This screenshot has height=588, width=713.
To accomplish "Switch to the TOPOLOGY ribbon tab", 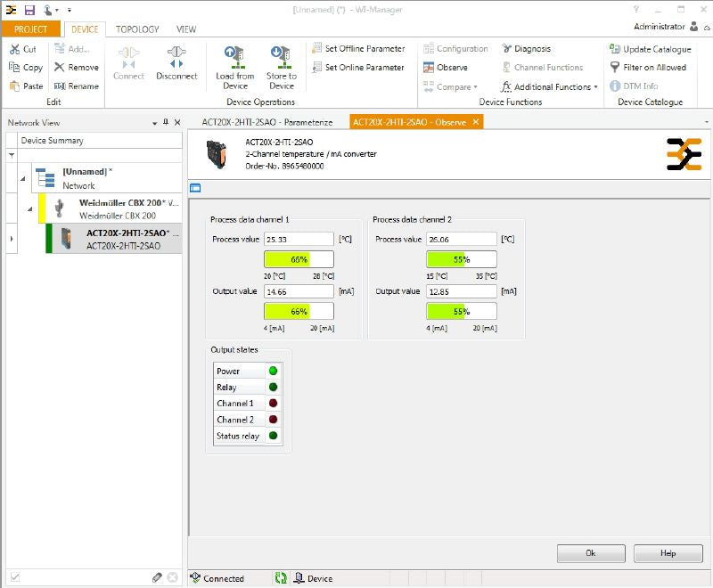I will click(137, 29).
